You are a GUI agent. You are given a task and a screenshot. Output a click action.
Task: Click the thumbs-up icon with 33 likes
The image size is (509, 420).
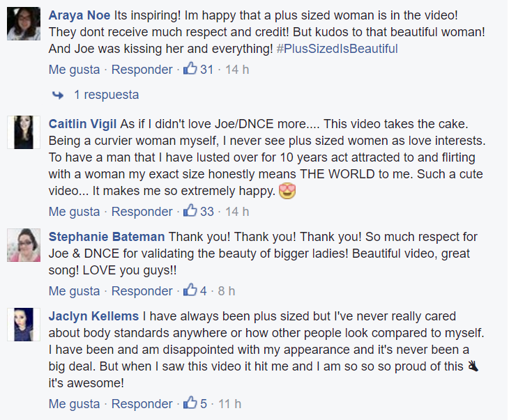pyautogui.click(x=190, y=211)
